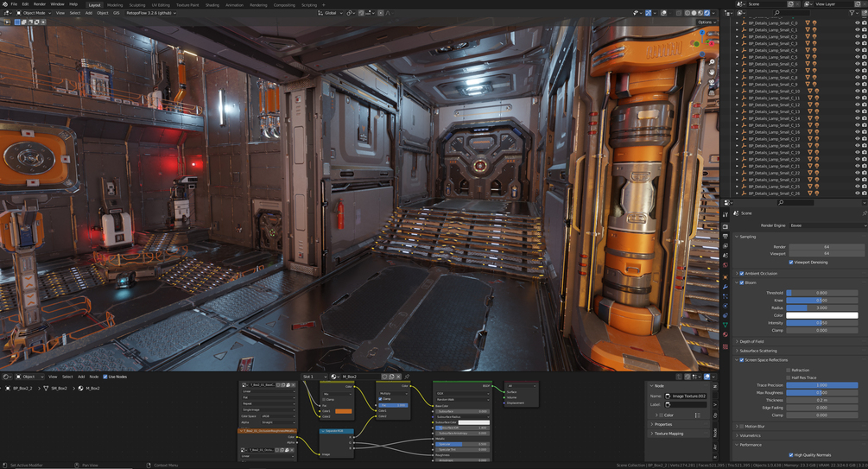Screen dimensions: 868x469
Task: Adjust Bloom Threshold slider
Action: click(822, 293)
